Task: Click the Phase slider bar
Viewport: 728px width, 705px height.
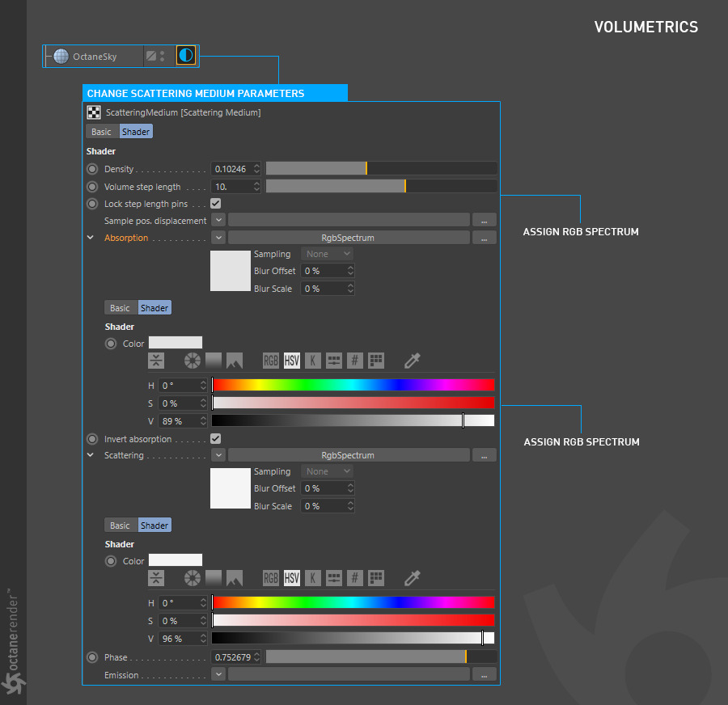Action: coord(380,657)
